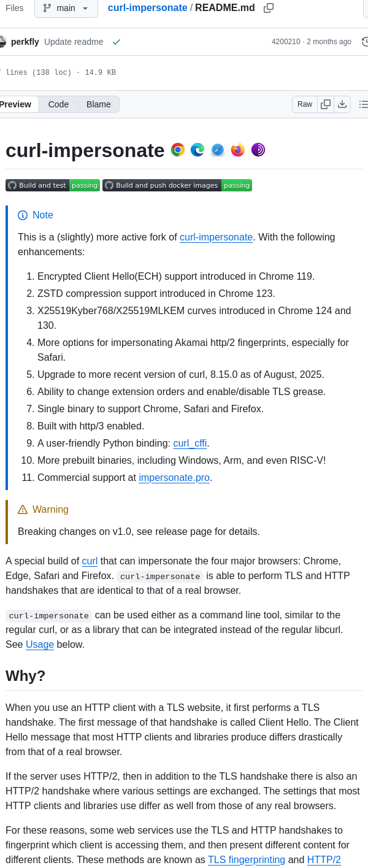View commit history for this file
The height and width of the screenshot is (868, 368).
point(364,41)
